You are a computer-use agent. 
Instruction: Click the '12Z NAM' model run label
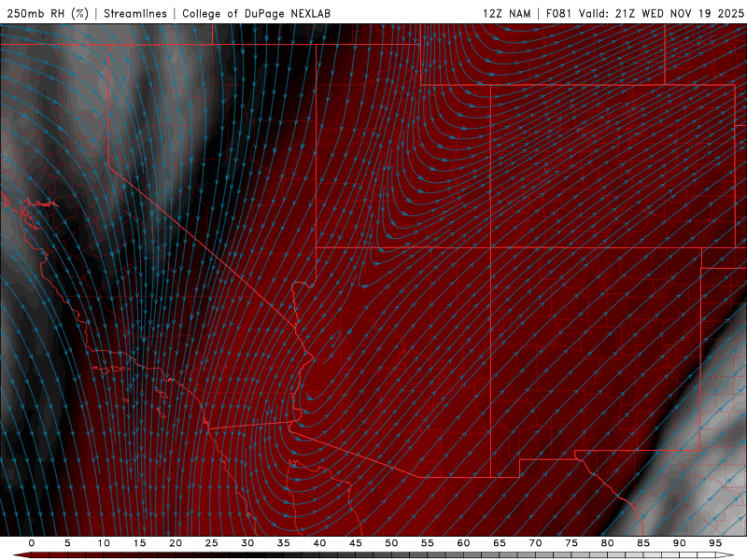click(507, 13)
